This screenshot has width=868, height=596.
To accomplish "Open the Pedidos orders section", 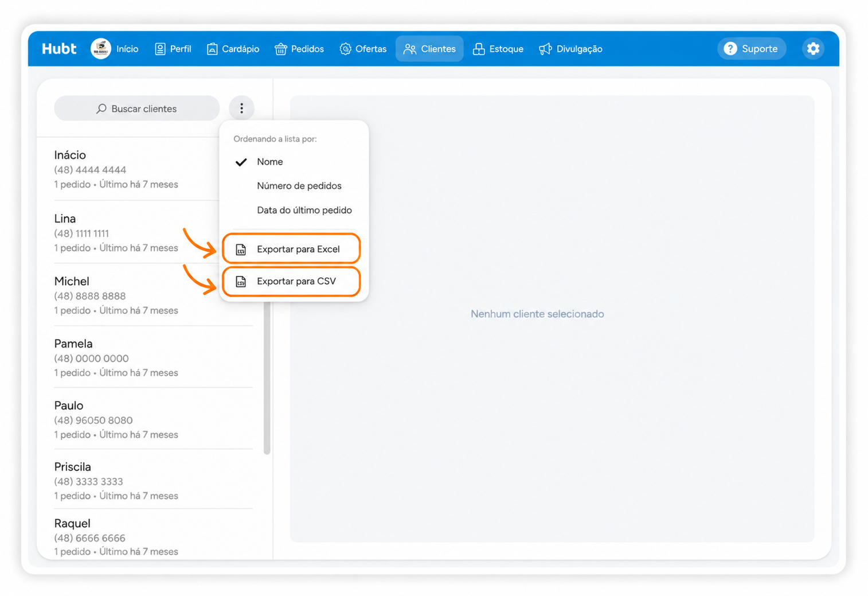I will [299, 49].
